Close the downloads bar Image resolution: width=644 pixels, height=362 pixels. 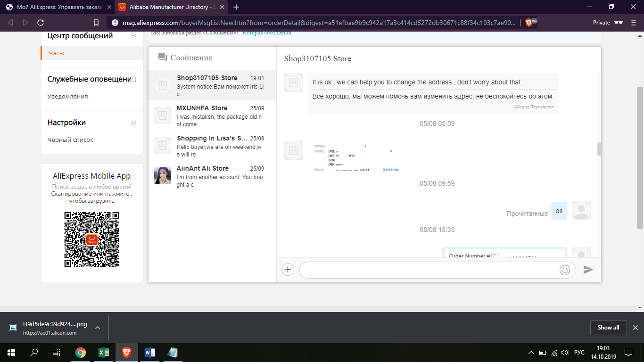(x=635, y=328)
